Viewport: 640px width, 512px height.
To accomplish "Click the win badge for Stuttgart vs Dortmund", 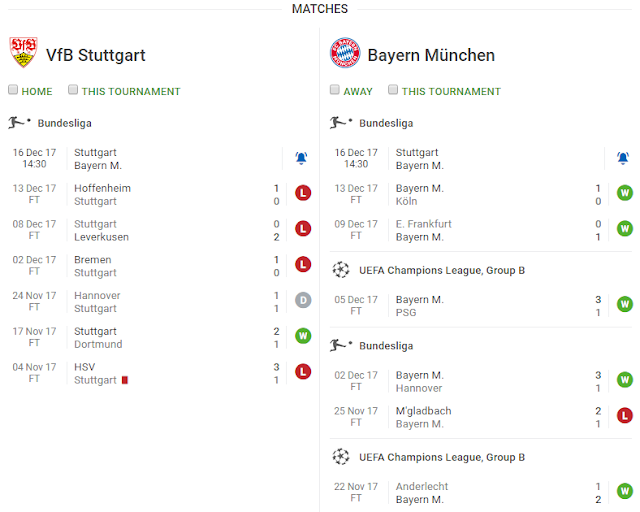I will 303,337.
